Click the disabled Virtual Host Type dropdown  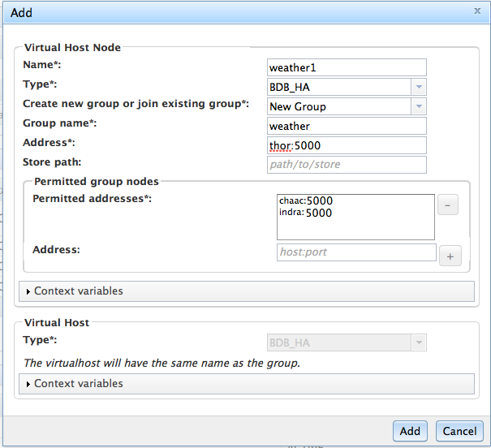click(x=347, y=342)
